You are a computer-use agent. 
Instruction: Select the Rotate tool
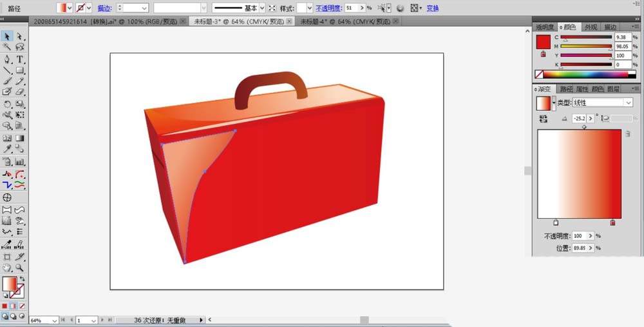click(x=7, y=104)
